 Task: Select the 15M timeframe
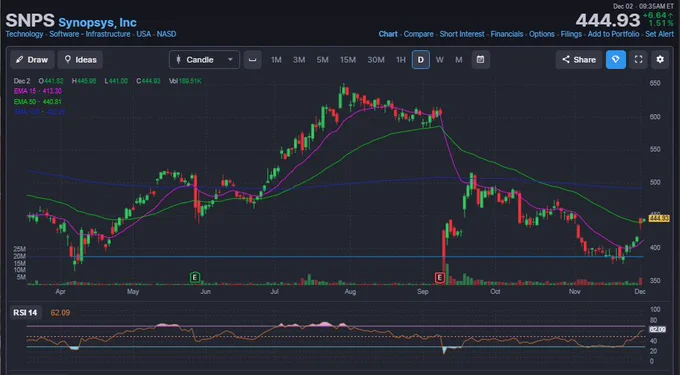[x=348, y=60]
